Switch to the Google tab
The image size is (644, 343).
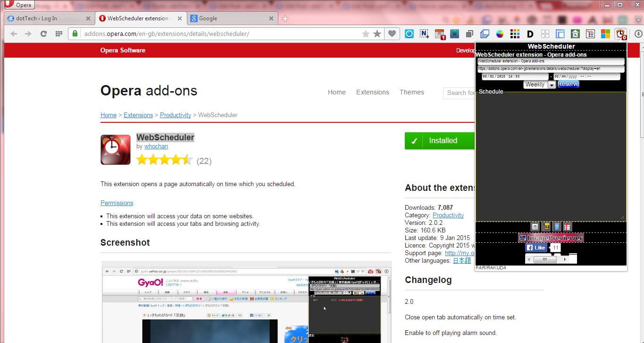coord(232,18)
